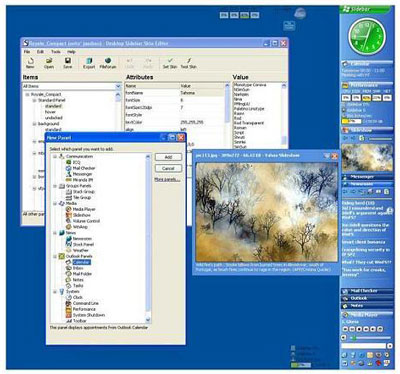Select Slideshow in New Panel list
Screen dimensions: 400x374
[78, 215]
